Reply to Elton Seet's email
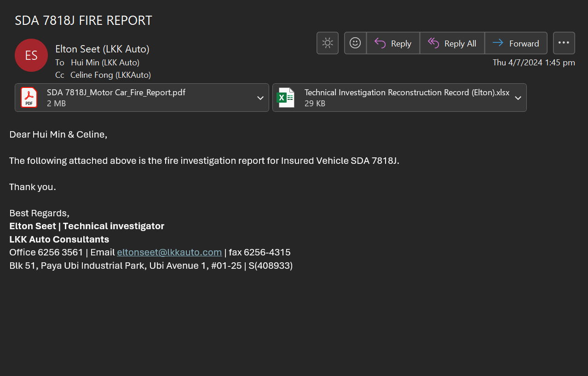The width and height of the screenshot is (588, 376). click(x=393, y=43)
